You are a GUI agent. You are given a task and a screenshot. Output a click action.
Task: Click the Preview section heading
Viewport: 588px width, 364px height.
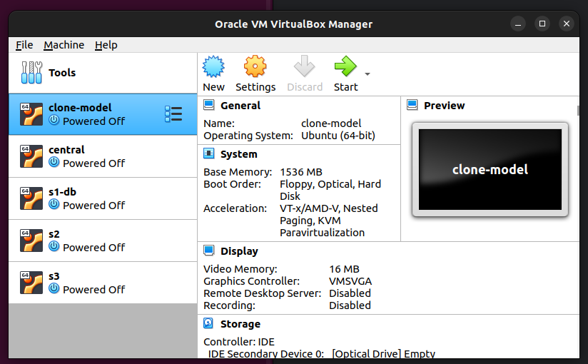[445, 106]
